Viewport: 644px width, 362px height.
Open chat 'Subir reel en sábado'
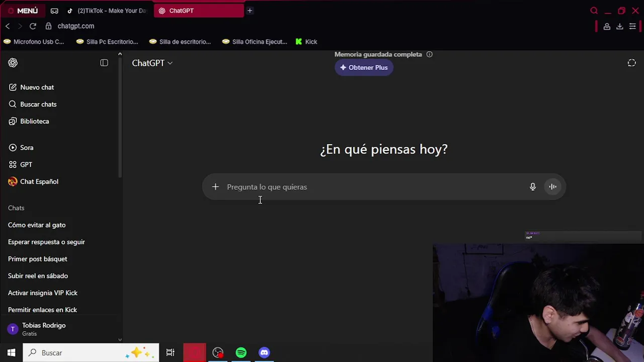38,276
